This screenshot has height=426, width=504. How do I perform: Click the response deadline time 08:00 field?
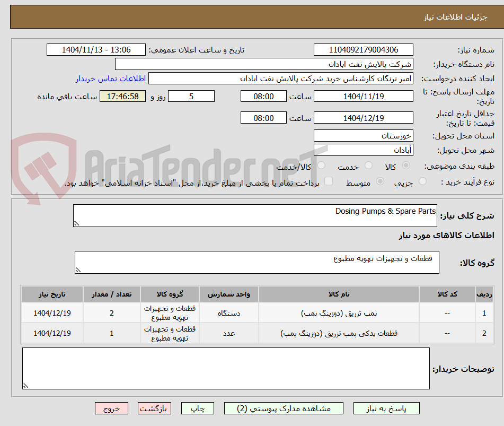263,96
